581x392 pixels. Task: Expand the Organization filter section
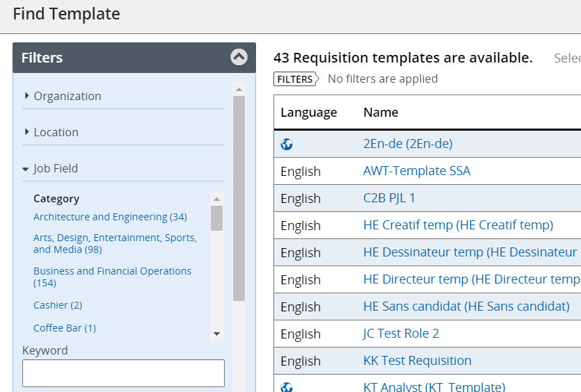tap(67, 96)
